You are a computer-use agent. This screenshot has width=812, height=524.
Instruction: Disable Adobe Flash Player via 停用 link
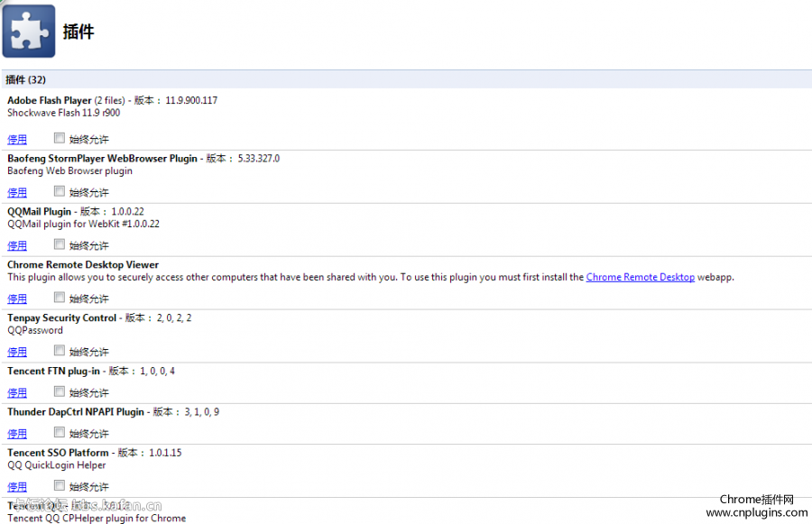point(17,139)
